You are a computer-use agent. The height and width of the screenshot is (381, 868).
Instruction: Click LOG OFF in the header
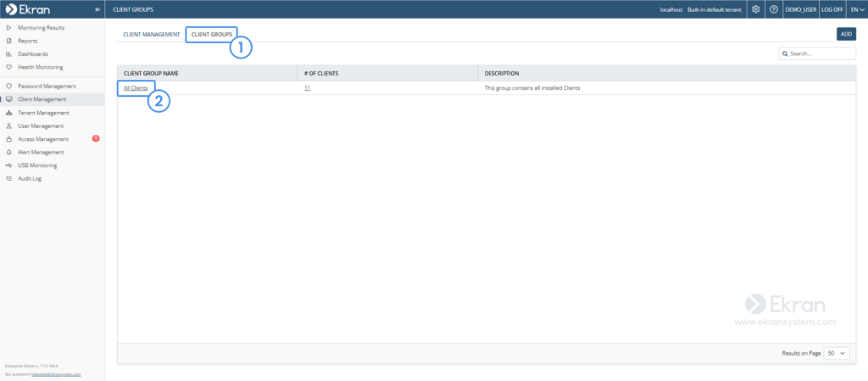832,9
